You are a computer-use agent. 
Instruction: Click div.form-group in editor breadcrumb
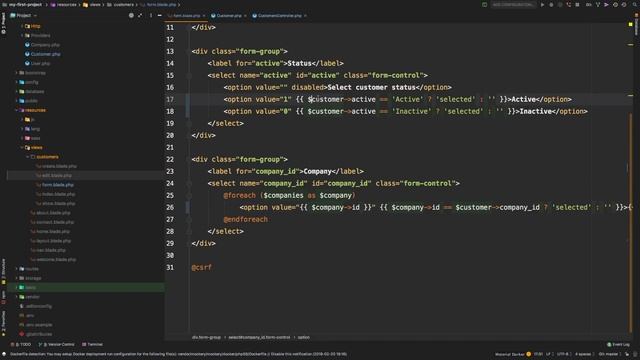206,338
